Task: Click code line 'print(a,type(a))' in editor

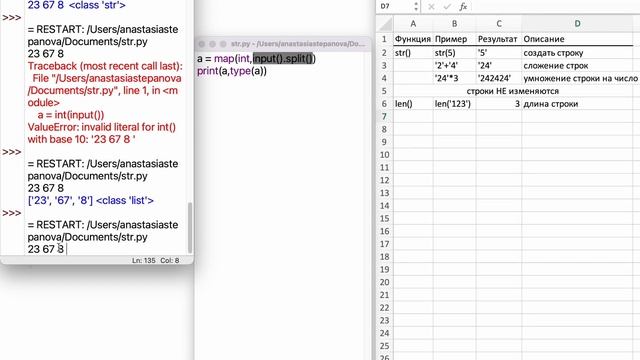Action: [x=232, y=71]
